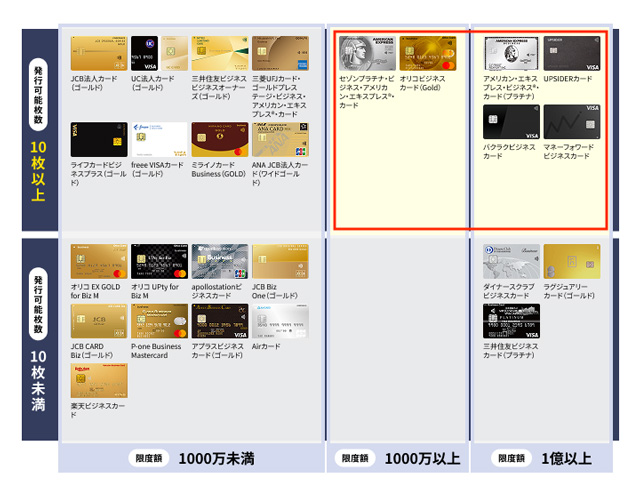Click the マネーフォワードビジネスカード card image
This screenshot has height=498, width=640.
[x=573, y=122]
